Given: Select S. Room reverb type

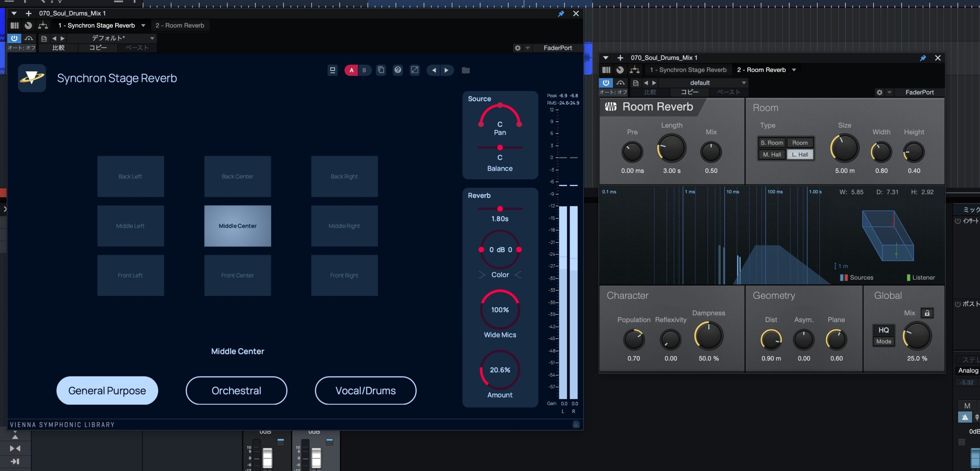Looking at the screenshot, I should pos(772,142).
